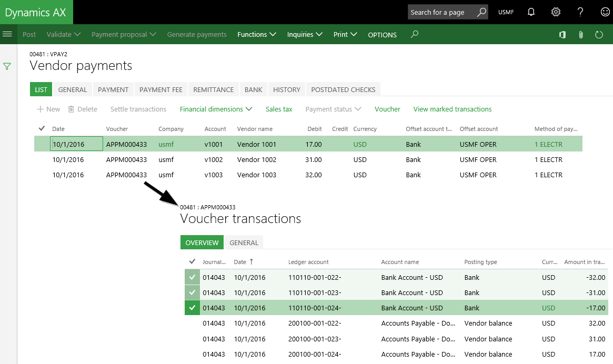Click the smiley feedback icon
613x364 pixels.
click(605, 12)
